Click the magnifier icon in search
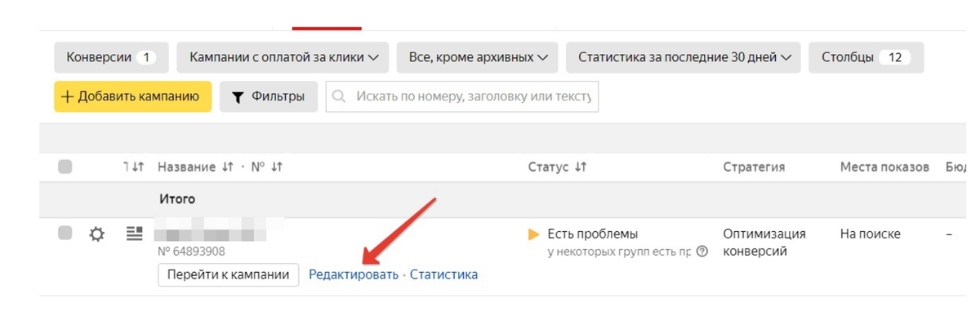The width and height of the screenshot is (980, 312). tap(340, 96)
